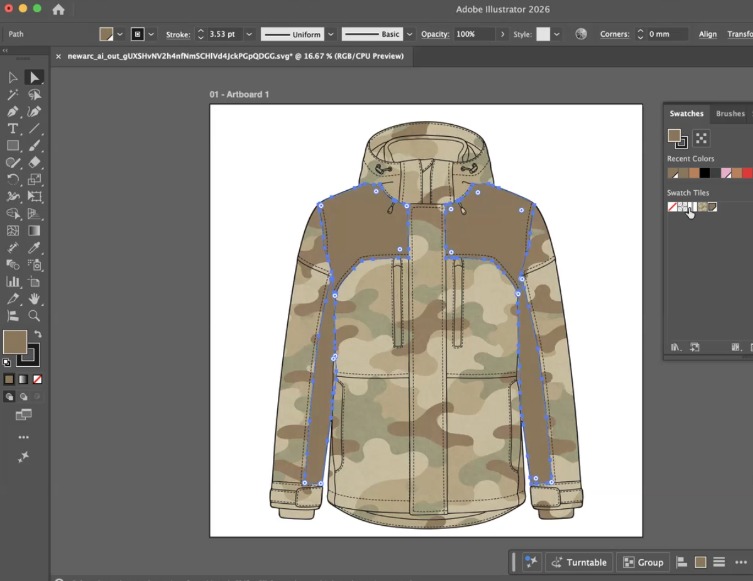Screen dimensions: 753x581
Task: Enable Draw Behind mode
Action: [x=23, y=397]
